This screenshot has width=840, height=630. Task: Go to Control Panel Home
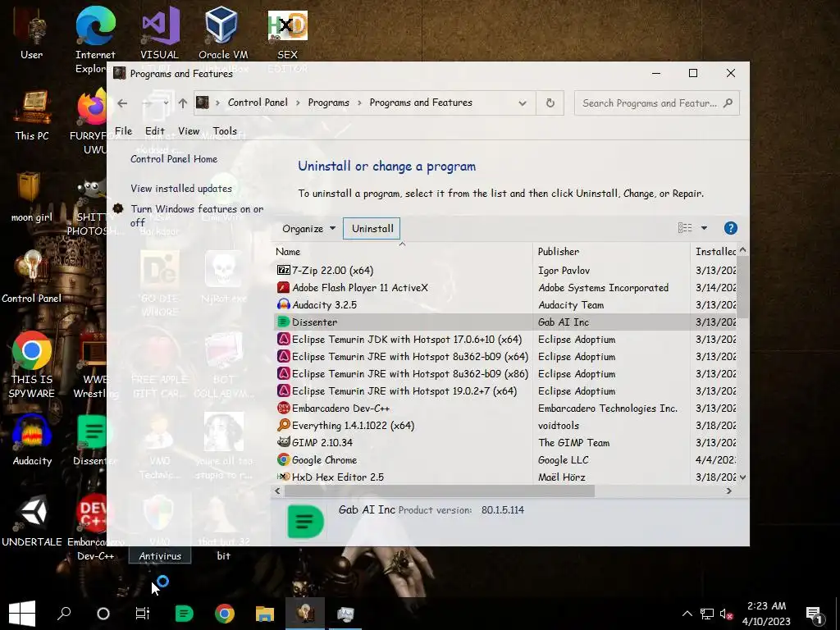point(174,159)
